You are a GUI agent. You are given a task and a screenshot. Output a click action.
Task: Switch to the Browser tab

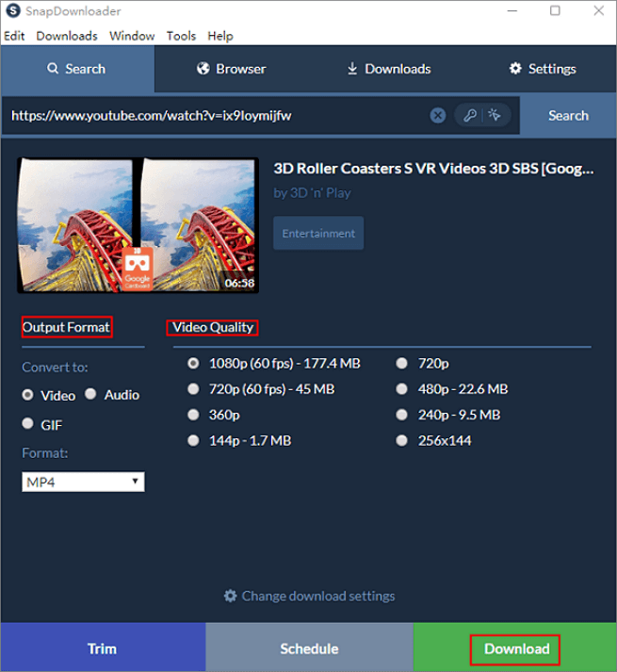click(x=232, y=69)
